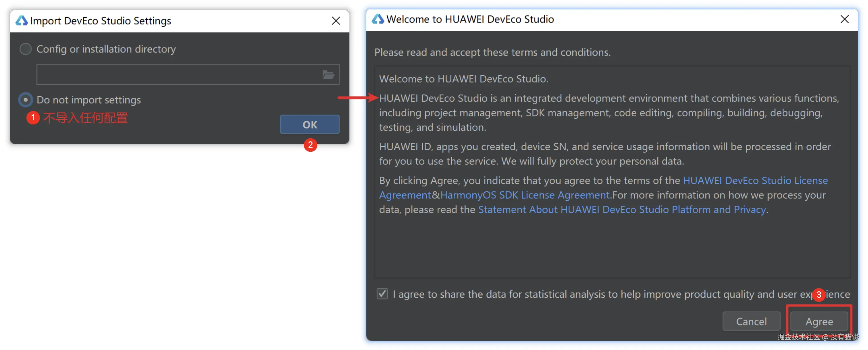Click the red number 3 annotation badge

coord(818,295)
